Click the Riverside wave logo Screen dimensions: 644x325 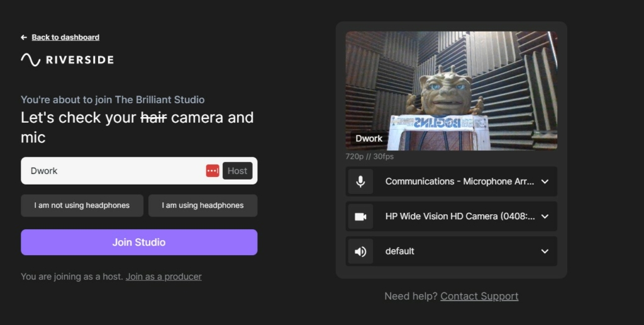31,60
